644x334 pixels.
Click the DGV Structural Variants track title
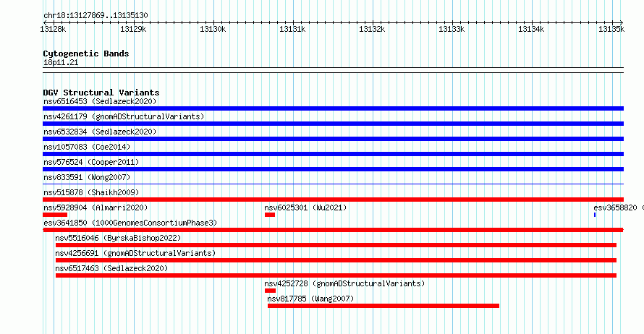coord(101,93)
